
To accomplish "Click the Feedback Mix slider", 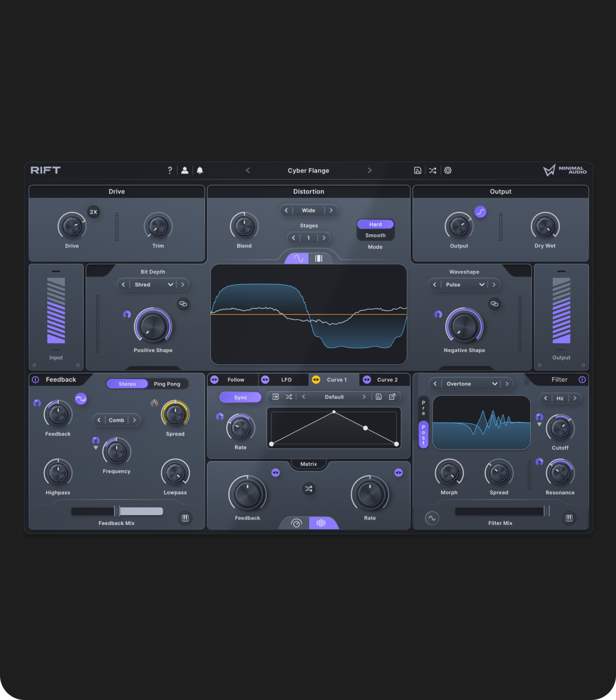I will [x=117, y=511].
